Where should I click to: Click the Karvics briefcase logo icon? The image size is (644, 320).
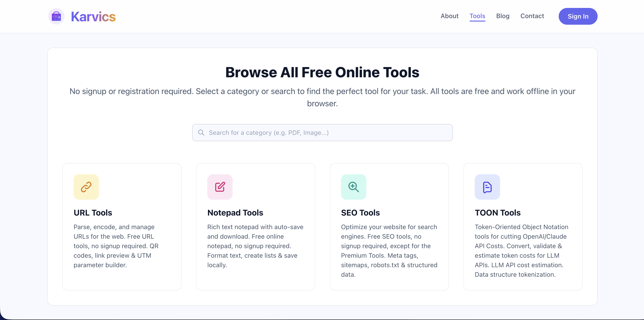[x=56, y=16]
